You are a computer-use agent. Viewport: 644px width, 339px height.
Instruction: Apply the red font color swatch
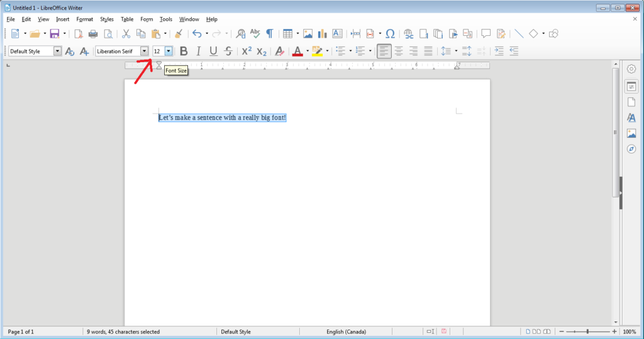(x=297, y=51)
